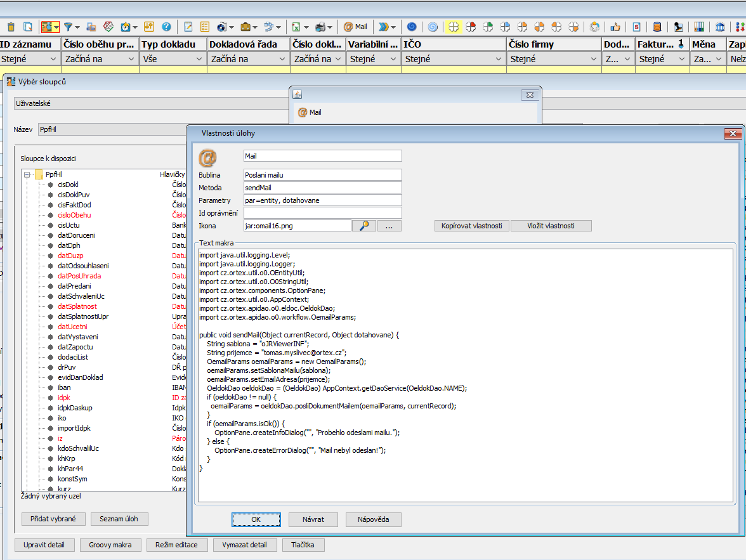Click the green Excel export icon
The height and width of the screenshot is (560, 746).
296,27
